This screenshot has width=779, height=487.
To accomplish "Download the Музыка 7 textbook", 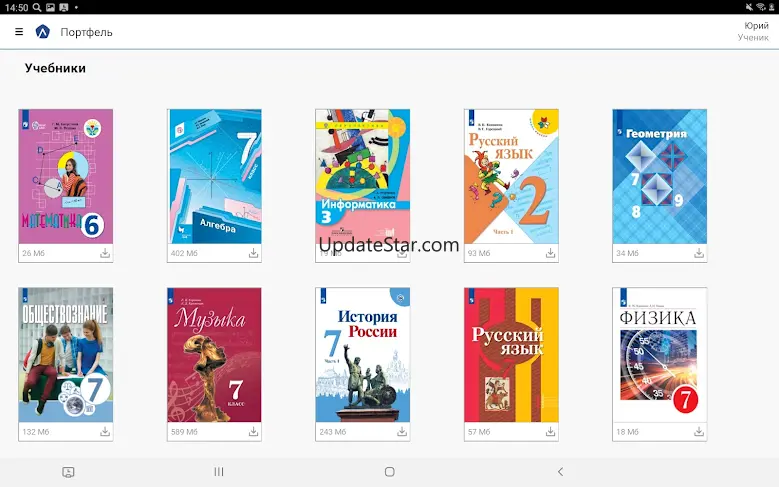I will point(253,431).
